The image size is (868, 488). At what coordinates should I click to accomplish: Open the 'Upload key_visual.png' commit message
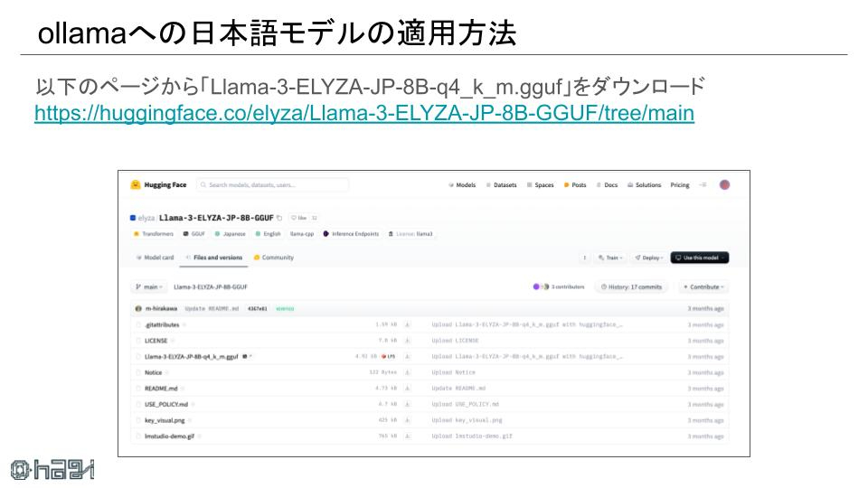pyautogui.click(x=467, y=421)
